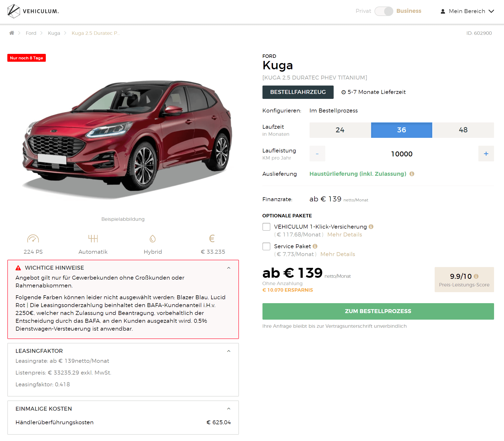504x441 pixels.
Task: Increase Laufleistung with the plus button
Action: [486, 154]
